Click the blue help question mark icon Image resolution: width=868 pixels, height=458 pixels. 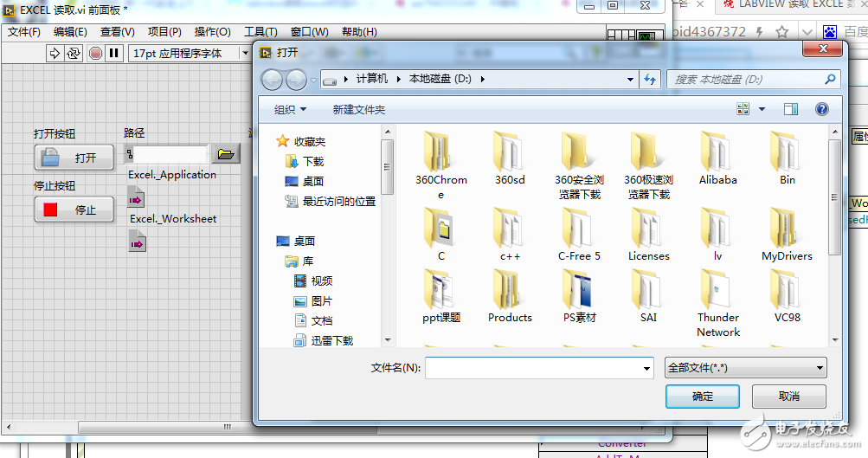tap(822, 109)
